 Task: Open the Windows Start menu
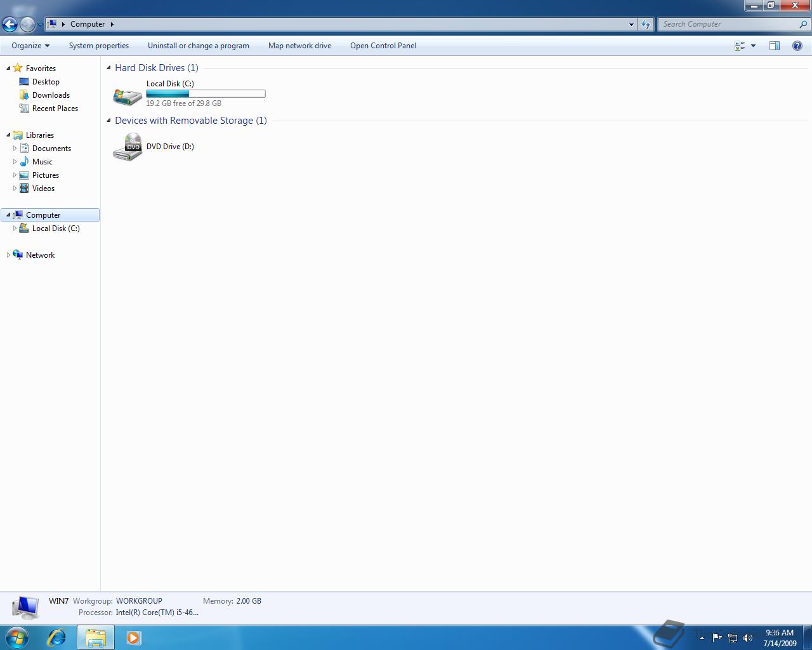tap(17, 637)
